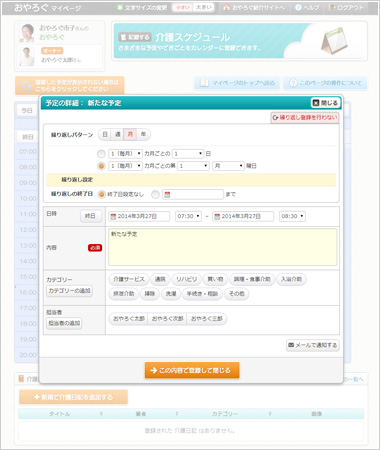Toggle the 買い物 category tag
380x450 pixels.
215,279
